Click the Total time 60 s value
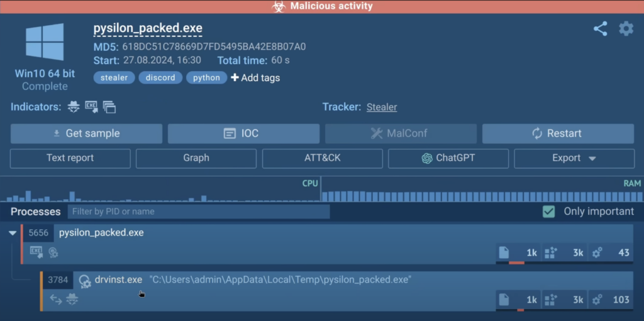Image resolution: width=644 pixels, height=321 pixels. click(280, 60)
